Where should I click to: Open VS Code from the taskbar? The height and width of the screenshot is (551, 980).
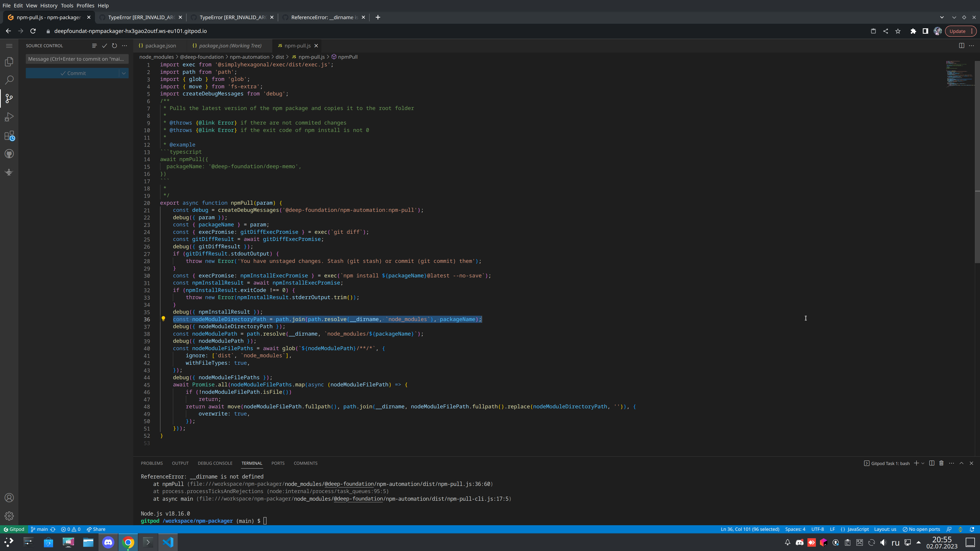point(168,542)
